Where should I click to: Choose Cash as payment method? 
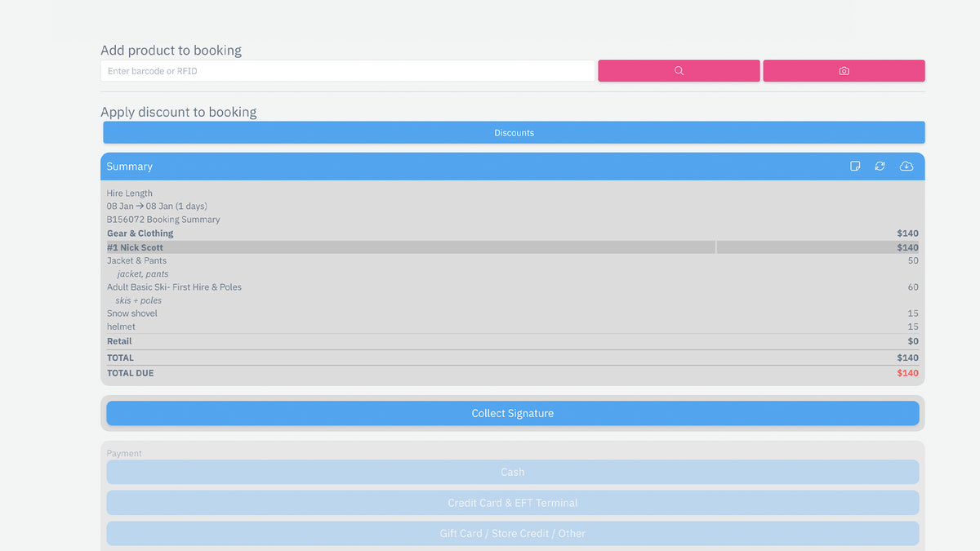512,472
